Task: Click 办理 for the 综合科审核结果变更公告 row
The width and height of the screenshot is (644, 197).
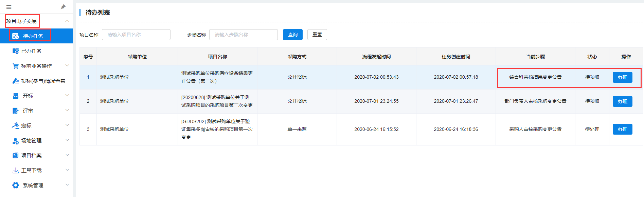Action: (622, 77)
